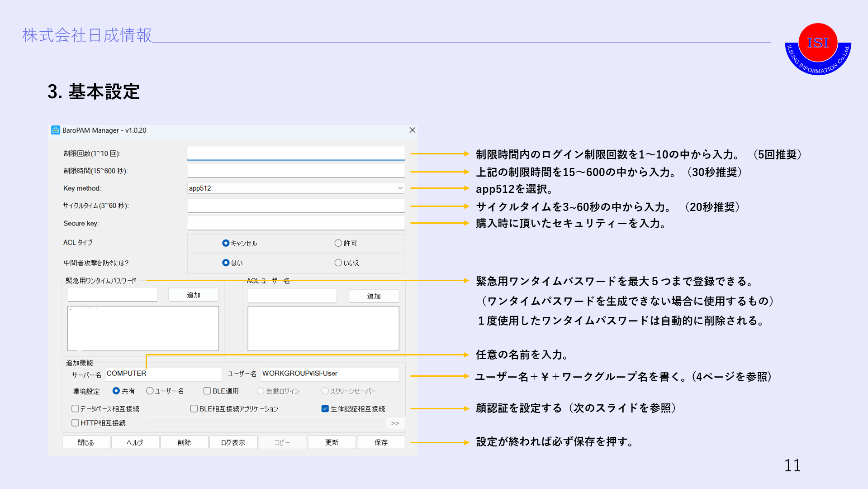Viewport: 868px width, 489px height.
Task: Click the 3. 基本設定 slide heading
Action: [x=94, y=91]
